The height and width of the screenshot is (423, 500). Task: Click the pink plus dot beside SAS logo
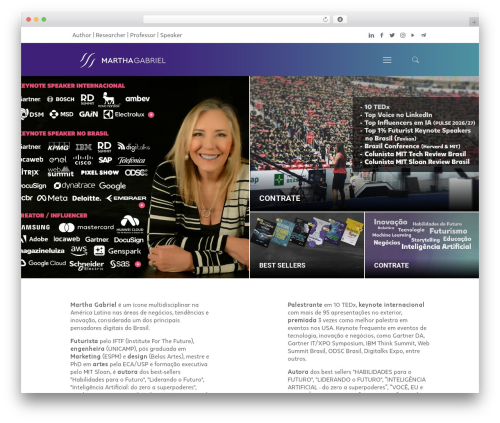(x=138, y=264)
